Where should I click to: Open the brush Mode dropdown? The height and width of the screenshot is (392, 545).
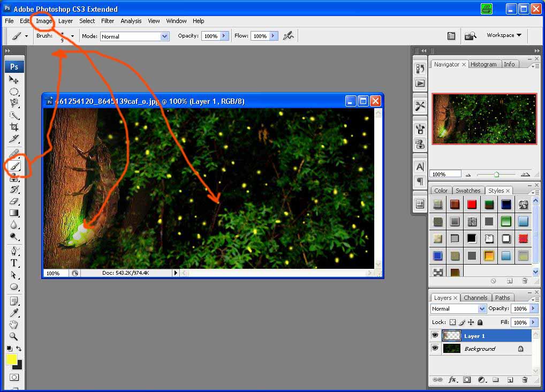[x=164, y=36]
